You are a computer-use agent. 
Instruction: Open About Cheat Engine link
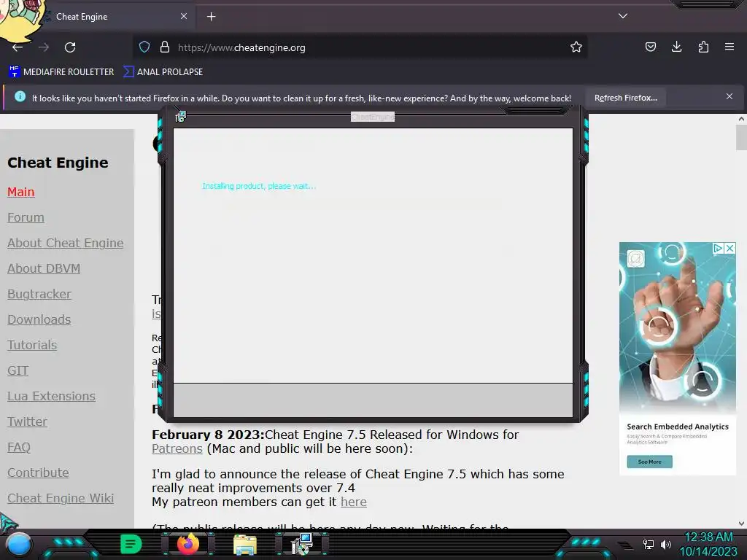65,244
